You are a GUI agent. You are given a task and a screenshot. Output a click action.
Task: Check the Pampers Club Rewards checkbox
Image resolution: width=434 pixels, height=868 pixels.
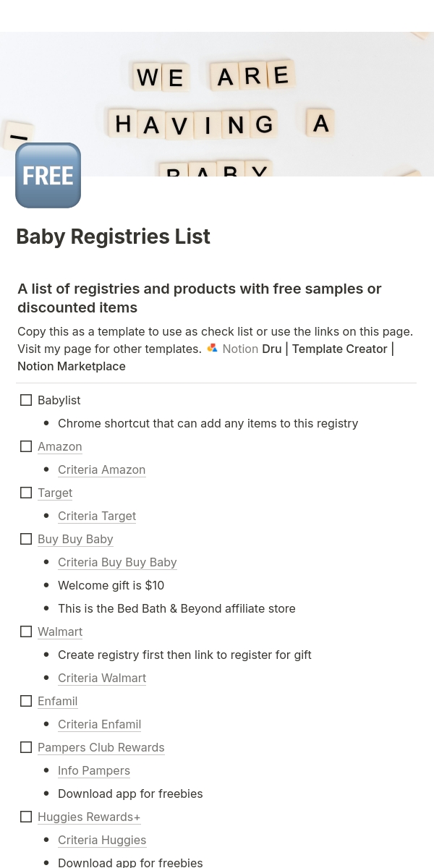pos(26,747)
